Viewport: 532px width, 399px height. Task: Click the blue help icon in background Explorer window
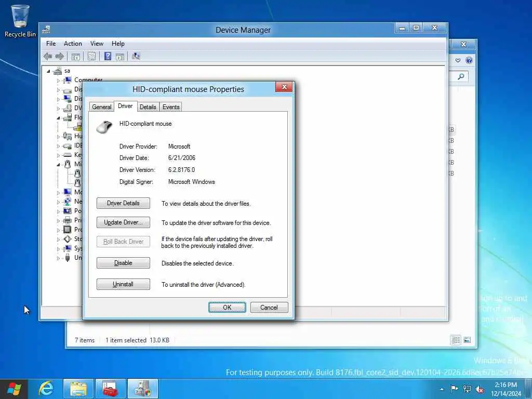[x=469, y=60]
